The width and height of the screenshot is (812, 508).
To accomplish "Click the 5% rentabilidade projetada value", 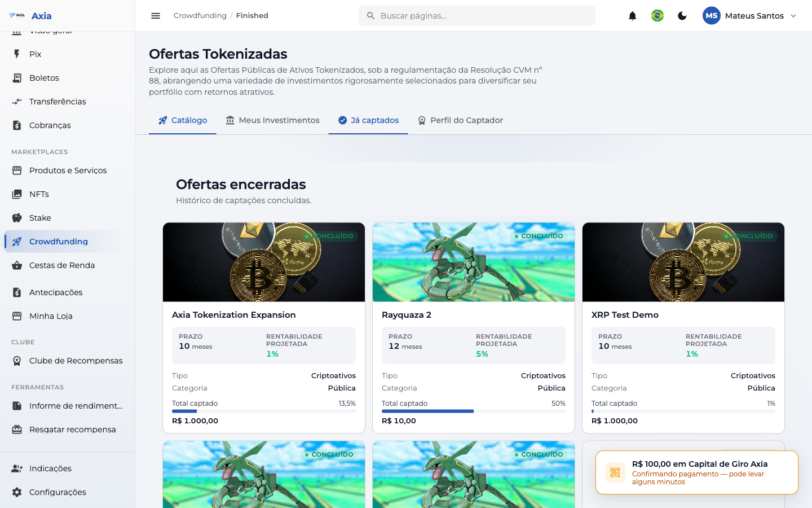I will pyautogui.click(x=482, y=354).
